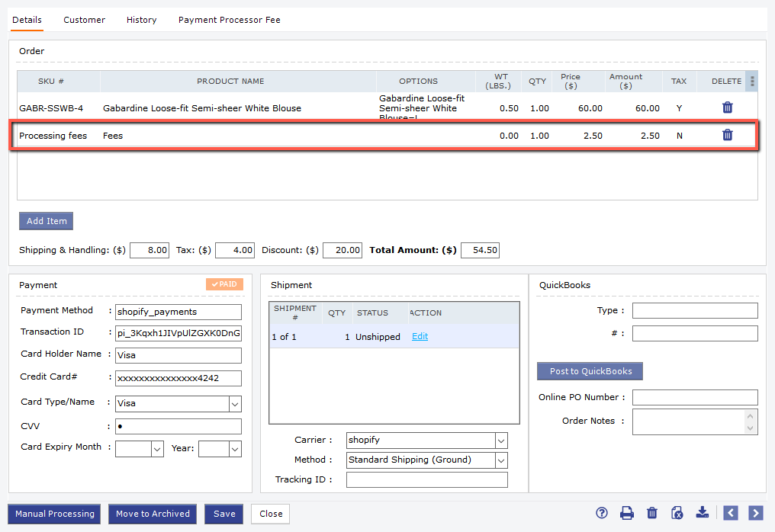Delete the Processing fees line item
This screenshot has width=775, height=532.
pos(727,135)
